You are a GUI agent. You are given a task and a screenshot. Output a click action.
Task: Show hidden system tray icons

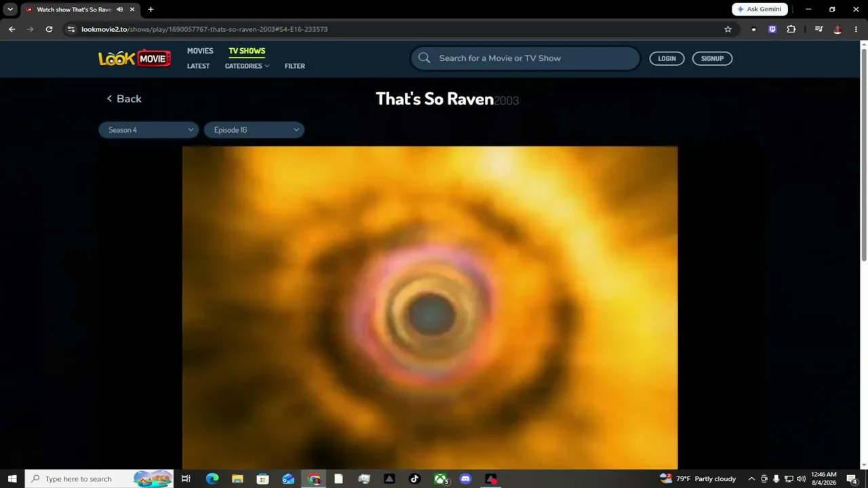(x=751, y=479)
